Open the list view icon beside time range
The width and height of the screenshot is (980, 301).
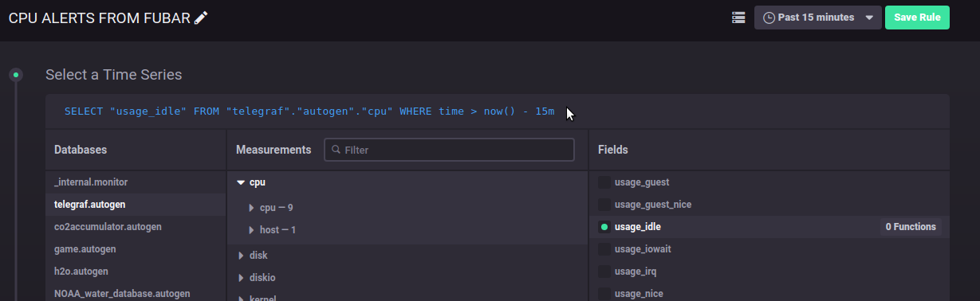tap(738, 18)
